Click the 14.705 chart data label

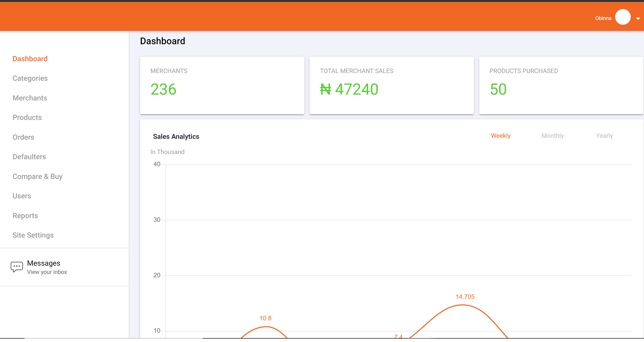point(465,297)
